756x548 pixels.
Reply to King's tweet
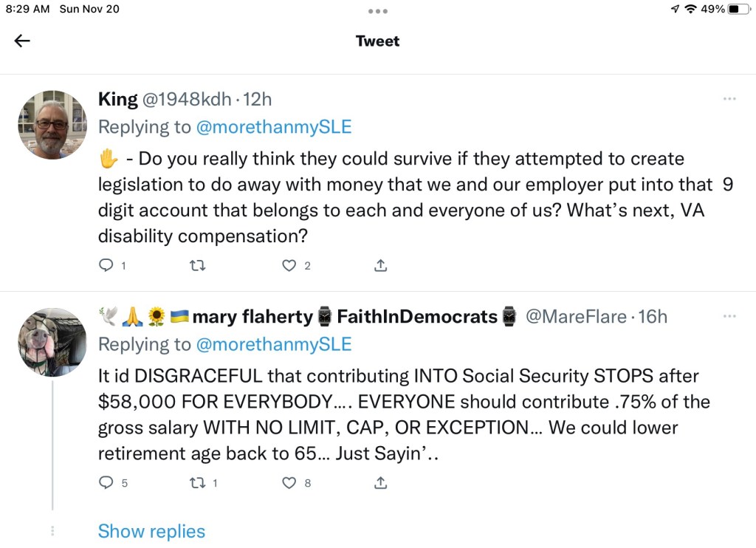tap(106, 265)
